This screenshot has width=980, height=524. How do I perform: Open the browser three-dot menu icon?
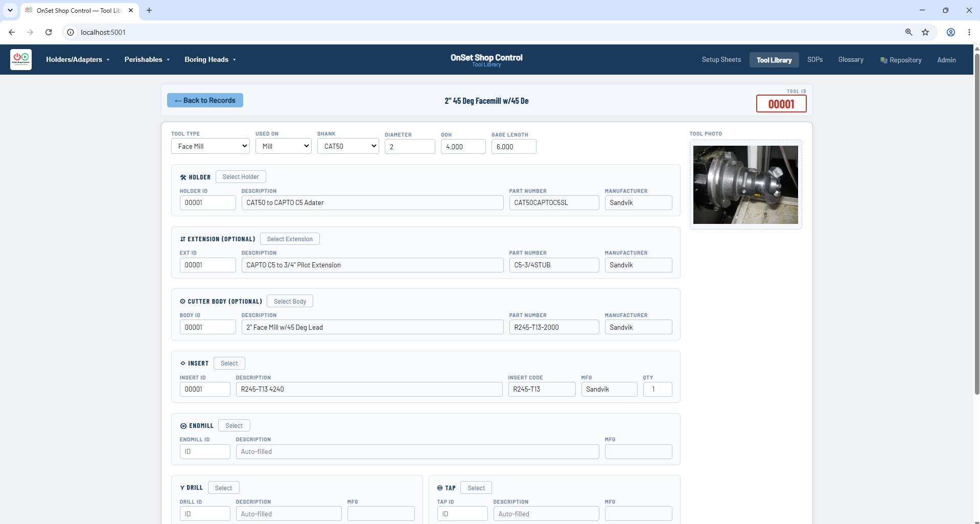click(969, 32)
